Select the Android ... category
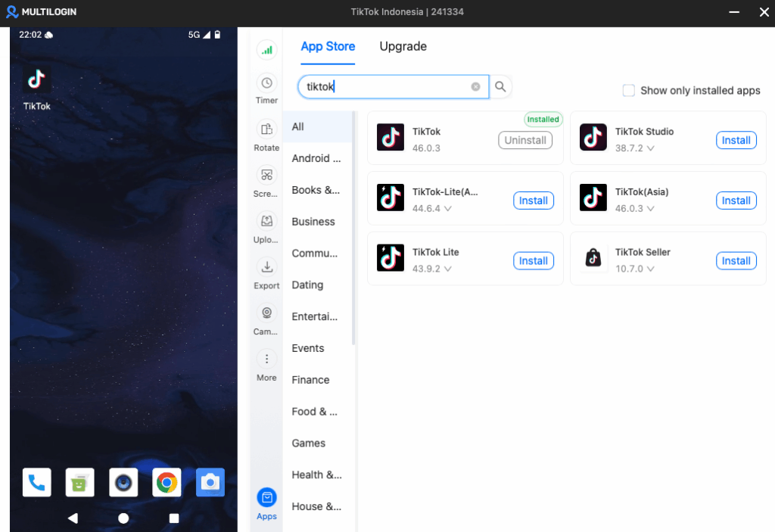 point(317,158)
